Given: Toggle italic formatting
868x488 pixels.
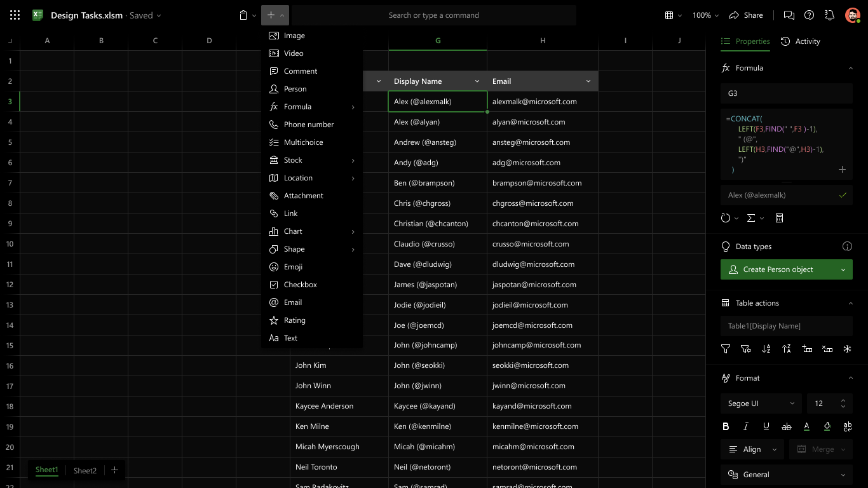Looking at the screenshot, I should pos(746,427).
